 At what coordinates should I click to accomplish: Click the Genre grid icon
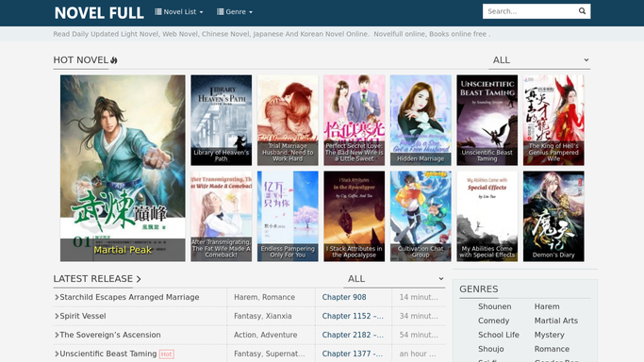(220, 11)
